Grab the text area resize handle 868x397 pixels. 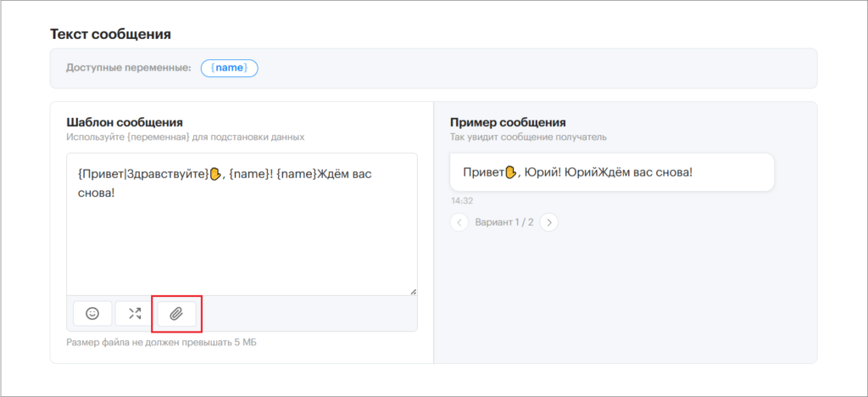413,291
